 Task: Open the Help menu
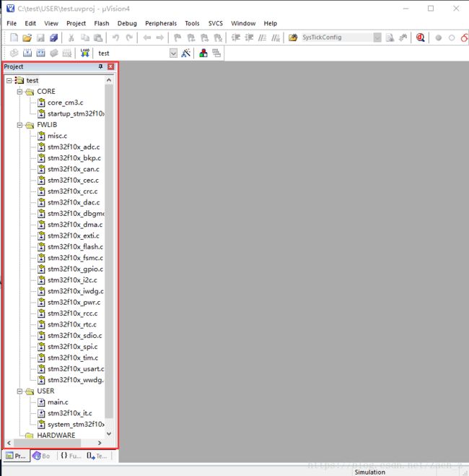coord(270,23)
